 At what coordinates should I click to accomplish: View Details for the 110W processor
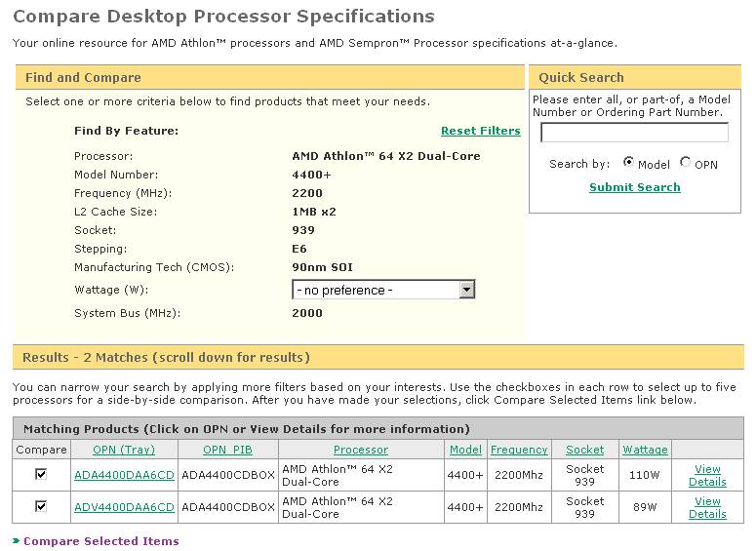point(707,475)
